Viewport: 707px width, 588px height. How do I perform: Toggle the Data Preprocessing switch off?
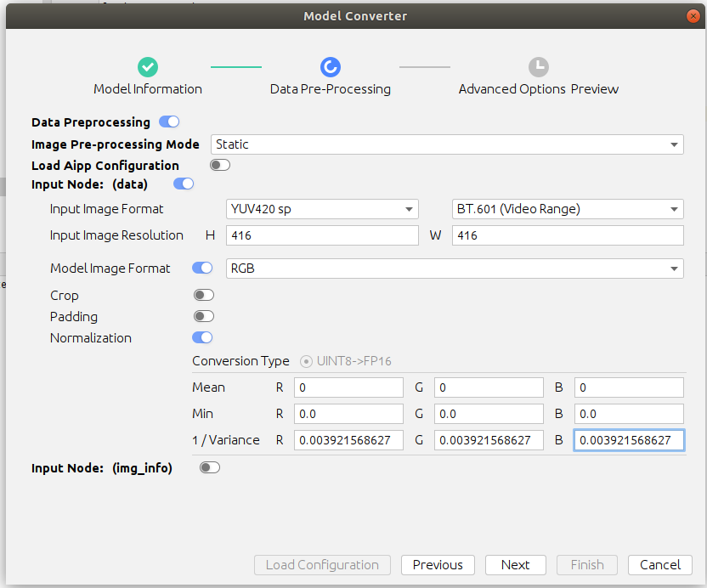coord(169,122)
